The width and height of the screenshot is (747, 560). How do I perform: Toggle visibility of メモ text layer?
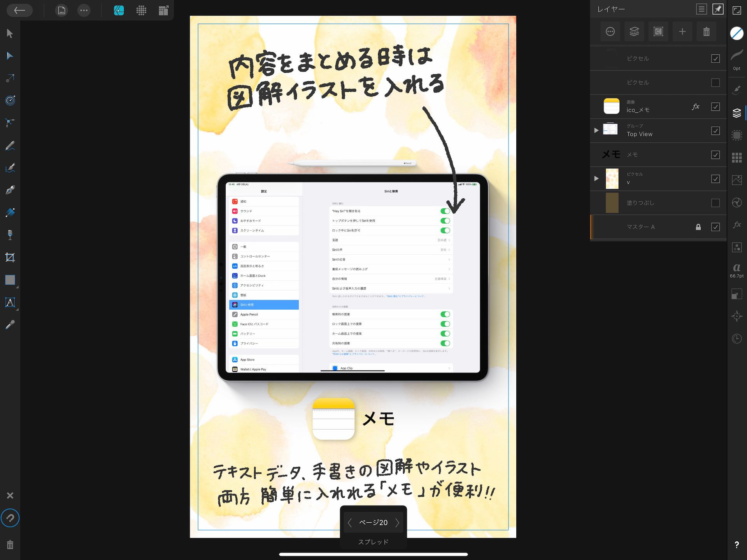coord(715,155)
